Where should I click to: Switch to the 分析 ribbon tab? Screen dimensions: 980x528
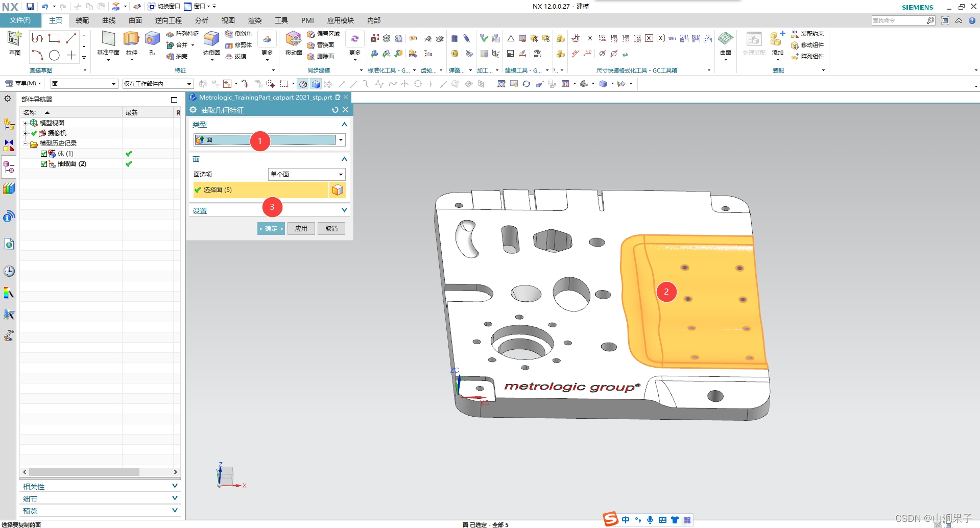(x=202, y=20)
